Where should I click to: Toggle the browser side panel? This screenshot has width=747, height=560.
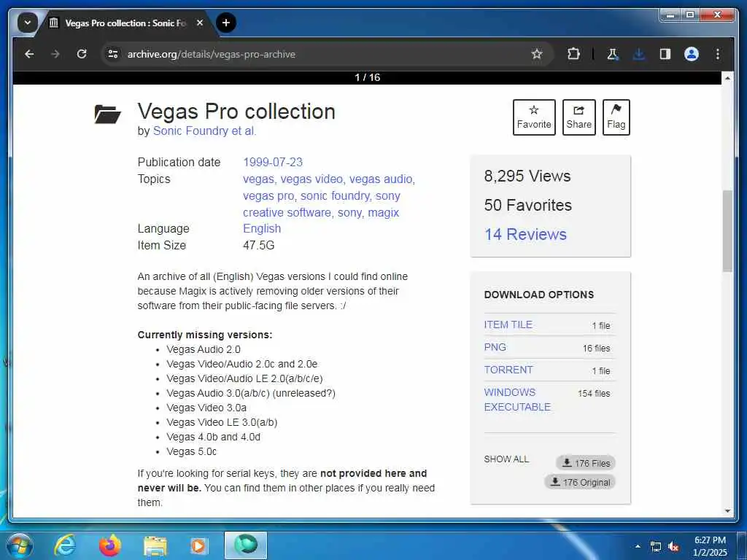pos(665,54)
